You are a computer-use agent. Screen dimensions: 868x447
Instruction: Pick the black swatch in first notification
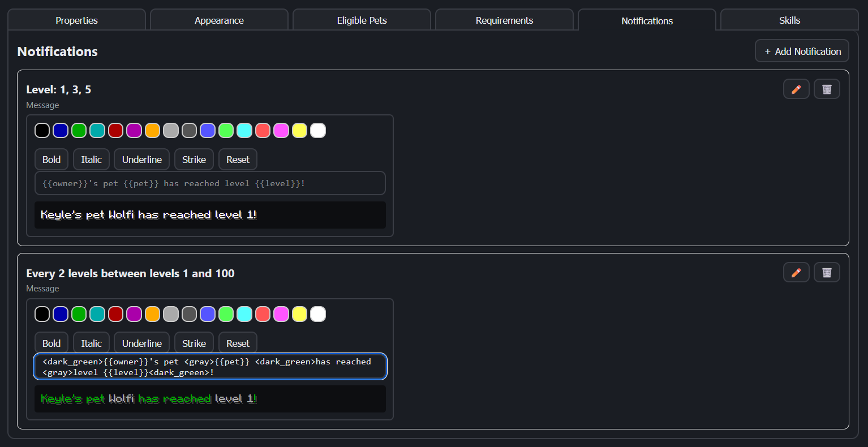42,131
